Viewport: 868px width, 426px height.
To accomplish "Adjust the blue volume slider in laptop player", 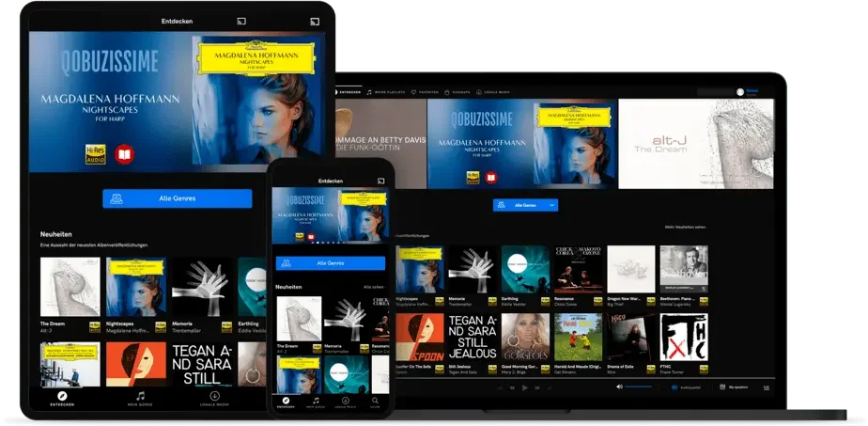I will [x=638, y=387].
